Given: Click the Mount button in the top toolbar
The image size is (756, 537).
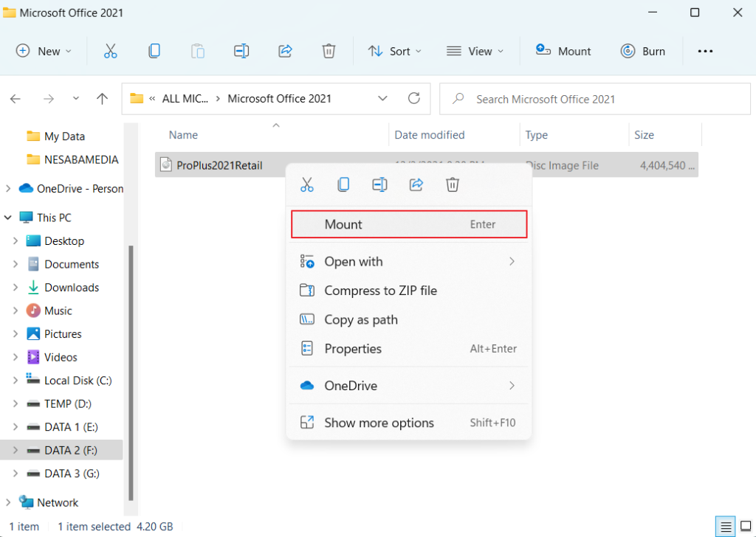Looking at the screenshot, I should click(x=563, y=51).
